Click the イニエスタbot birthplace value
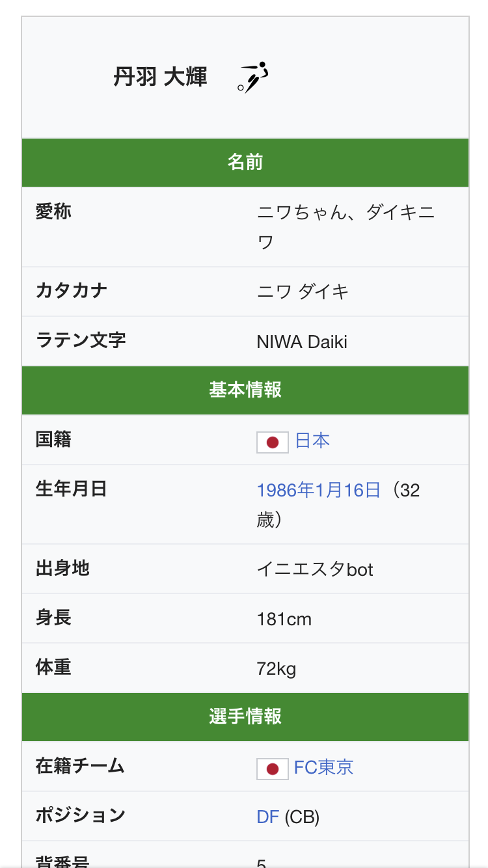This screenshot has height=868, width=488. pos(315,569)
